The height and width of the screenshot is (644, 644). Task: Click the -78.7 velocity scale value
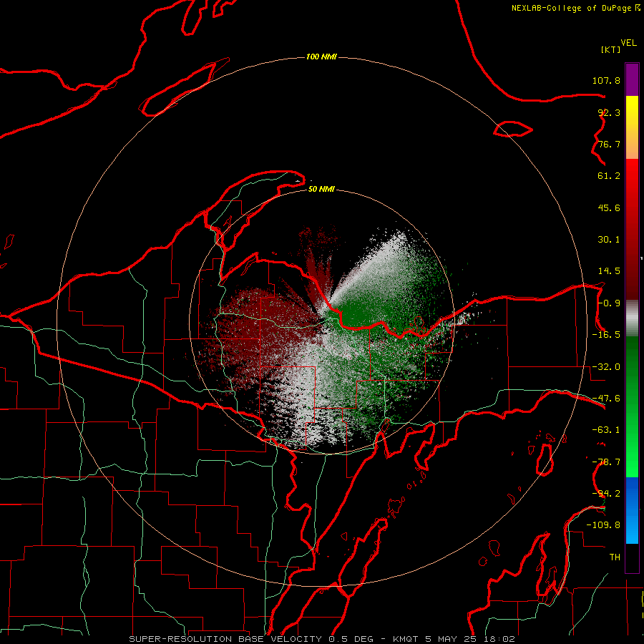(606, 462)
